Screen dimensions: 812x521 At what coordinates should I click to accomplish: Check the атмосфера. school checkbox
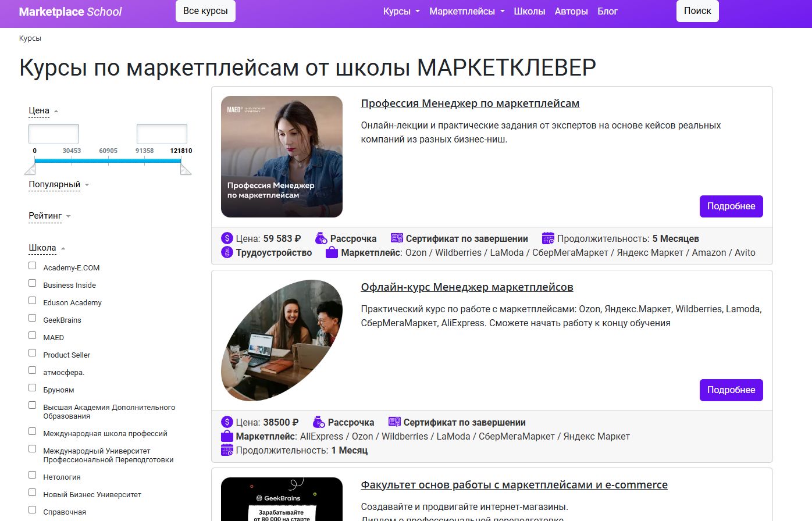click(33, 370)
